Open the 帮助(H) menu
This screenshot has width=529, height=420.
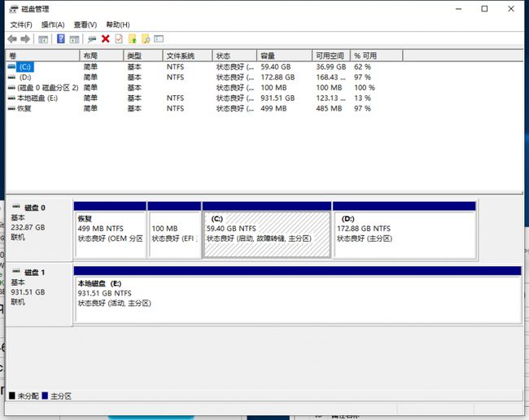[x=117, y=24]
